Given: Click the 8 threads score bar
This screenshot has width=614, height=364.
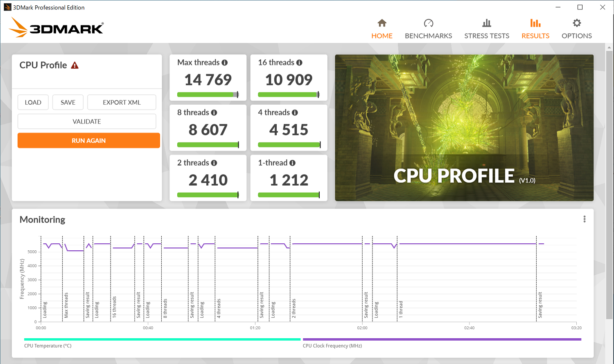Looking at the screenshot, I should (208, 145).
